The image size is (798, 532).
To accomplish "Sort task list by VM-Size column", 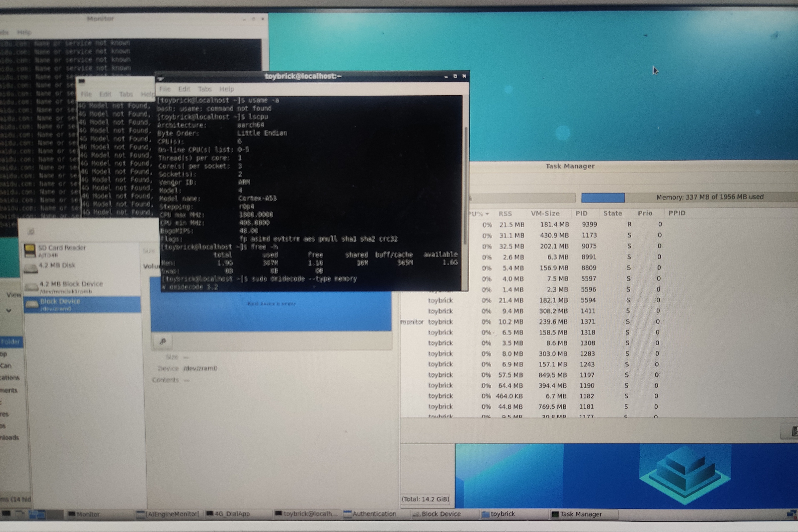I will coord(545,213).
